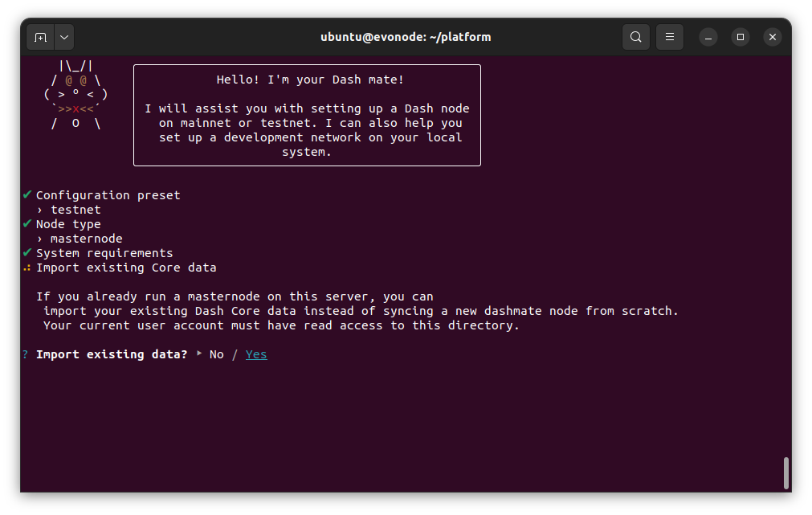This screenshot has height=515, width=812.
Task: Click the arrow pointer before No
Action: pyautogui.click(x=199, y=354)
